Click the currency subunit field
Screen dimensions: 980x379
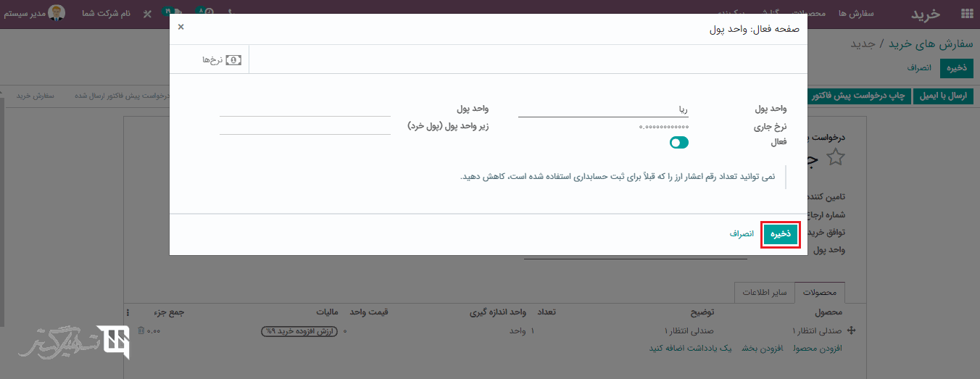[304, 126]
